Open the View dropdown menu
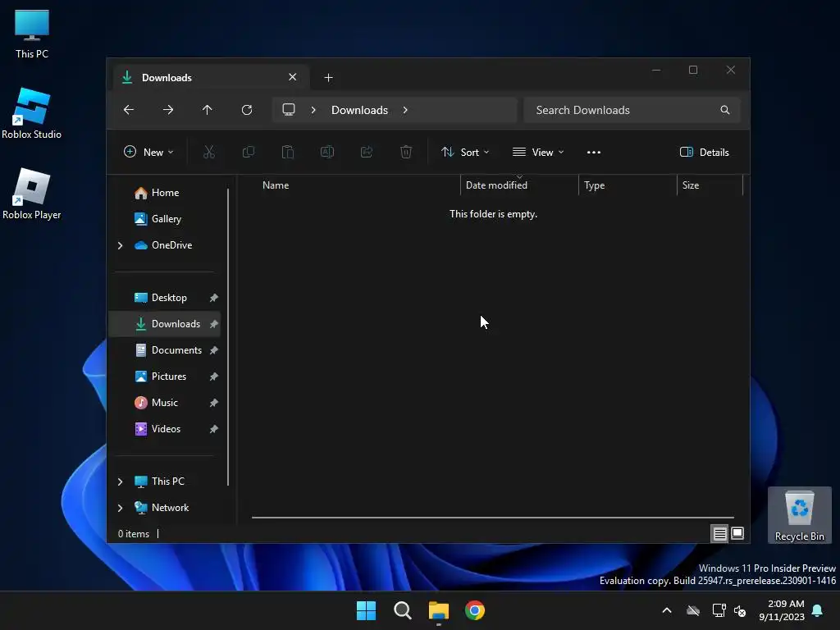840x630 pixels. click(538, 152)
